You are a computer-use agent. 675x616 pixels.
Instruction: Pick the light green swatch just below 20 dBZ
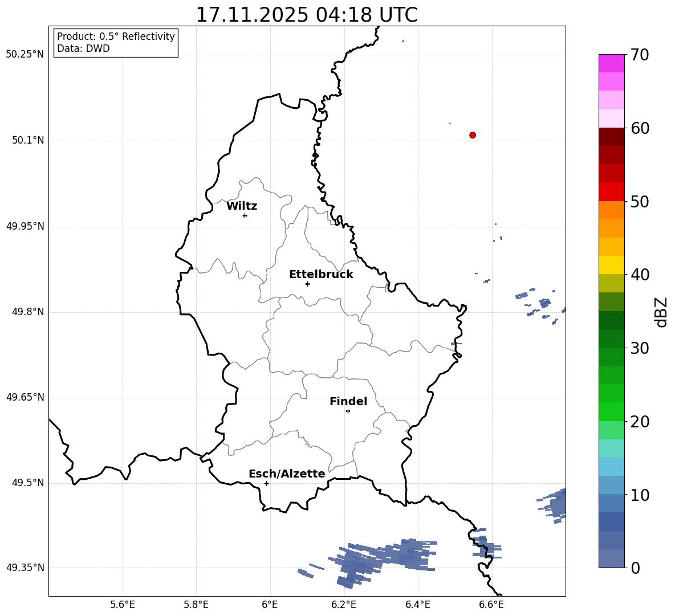[x=611, y=430]
